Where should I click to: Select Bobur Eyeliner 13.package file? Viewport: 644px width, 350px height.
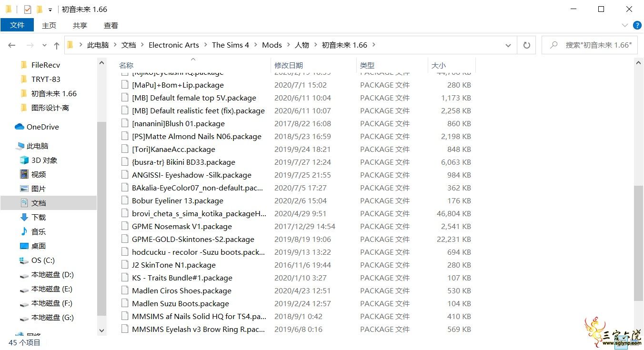tap(177, 200)
